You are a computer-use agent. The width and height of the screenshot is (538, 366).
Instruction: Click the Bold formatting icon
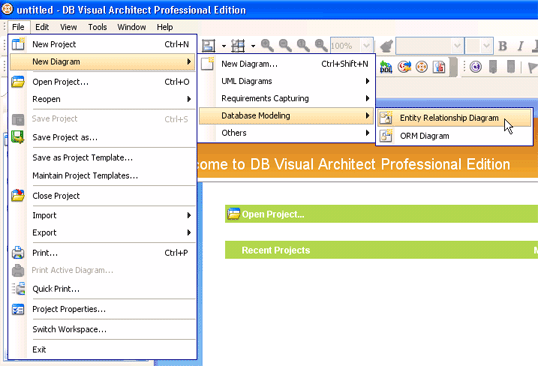(503, 46)
